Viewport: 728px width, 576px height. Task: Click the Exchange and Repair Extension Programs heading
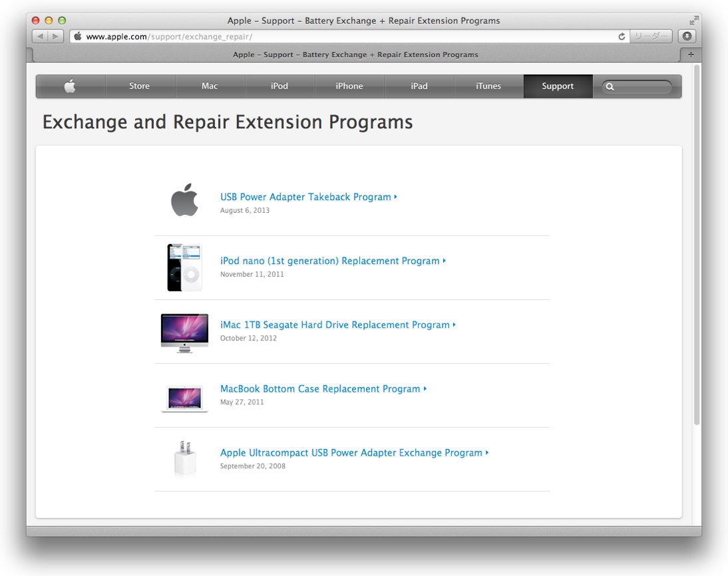coord(228,122)
